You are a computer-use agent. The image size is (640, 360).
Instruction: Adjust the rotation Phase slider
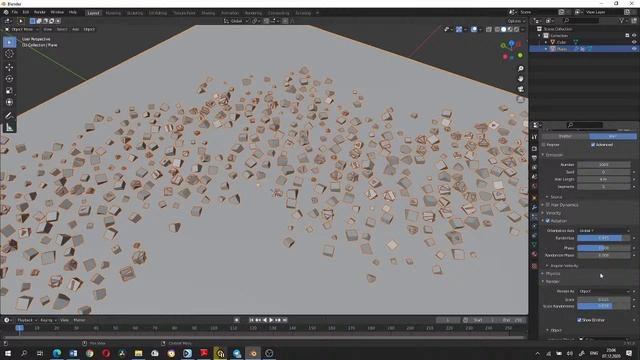[603, 248]
